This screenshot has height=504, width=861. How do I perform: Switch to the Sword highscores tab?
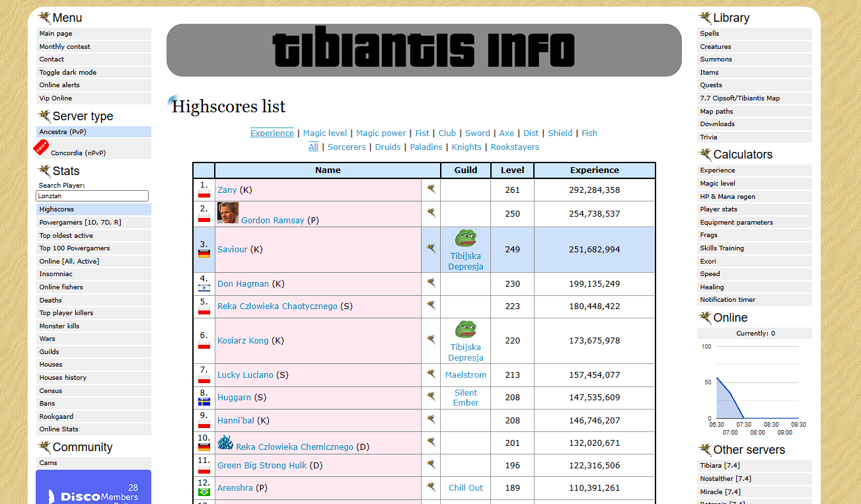click(x=478, y=133)
